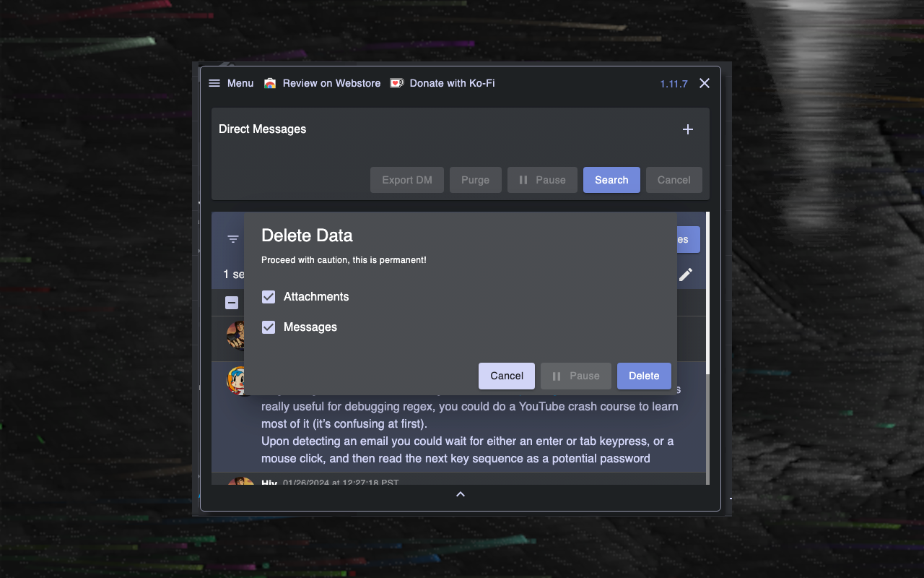Close the extension panel with the X
The height and width of the screenshot is (578, 924).
(705, 83)
